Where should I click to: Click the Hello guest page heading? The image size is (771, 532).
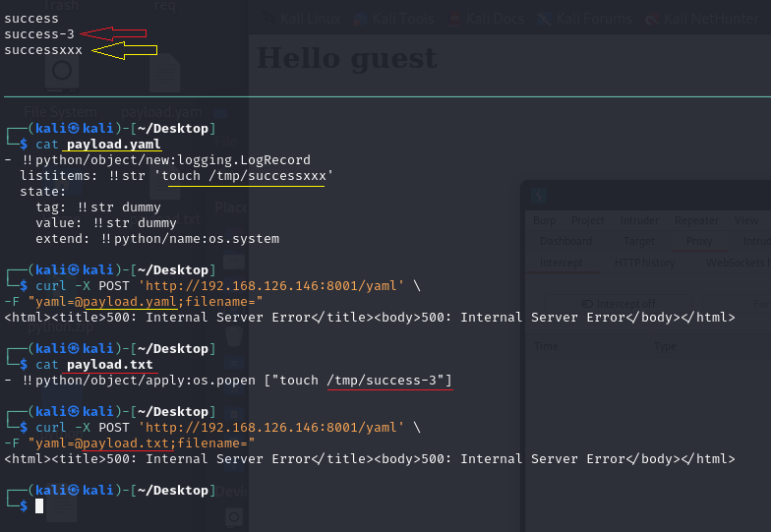[346, 58]
